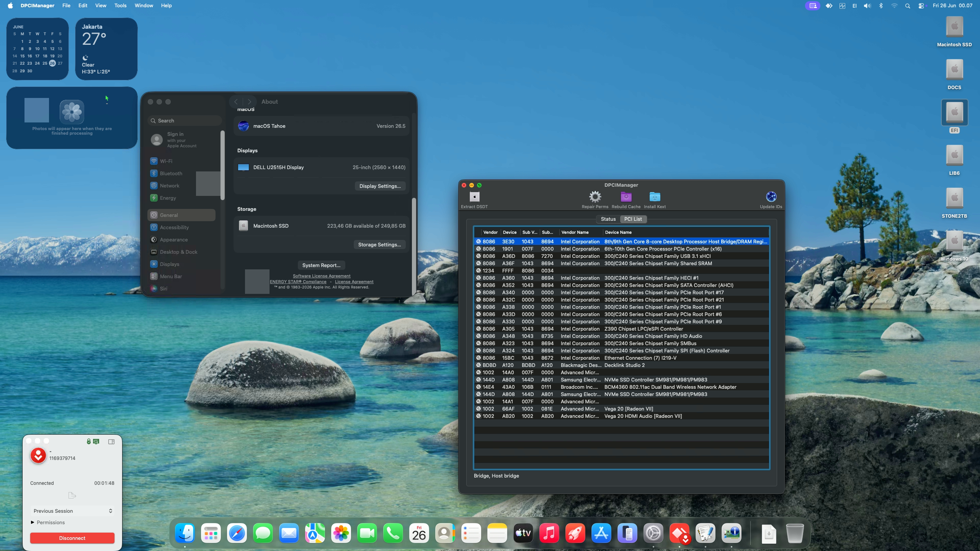Open Control Center in the menu bar
This screenshot has height=551, width=980.
point(921,6)
